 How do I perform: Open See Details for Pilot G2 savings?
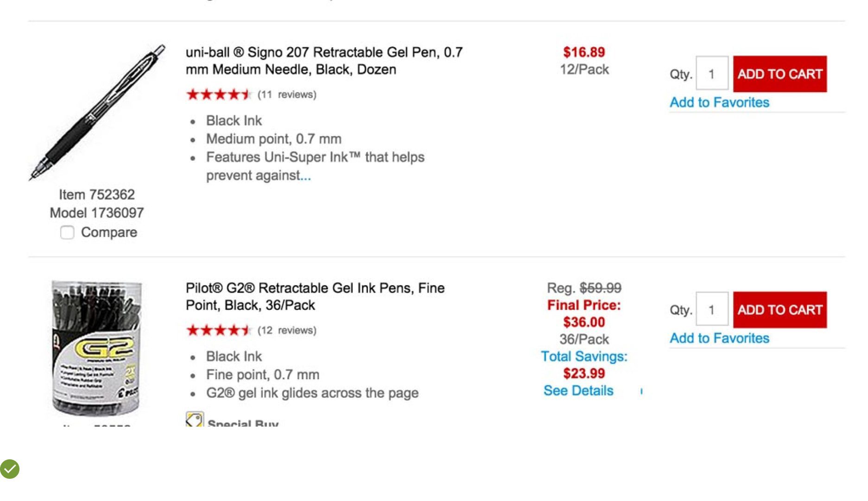click(x=578, y=391)
